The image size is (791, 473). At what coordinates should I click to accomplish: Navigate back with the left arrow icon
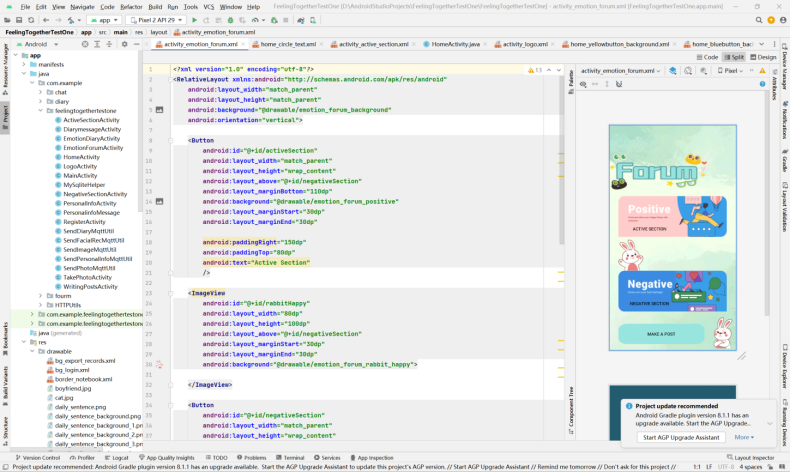pyautogui.click(x=46, y=20)
